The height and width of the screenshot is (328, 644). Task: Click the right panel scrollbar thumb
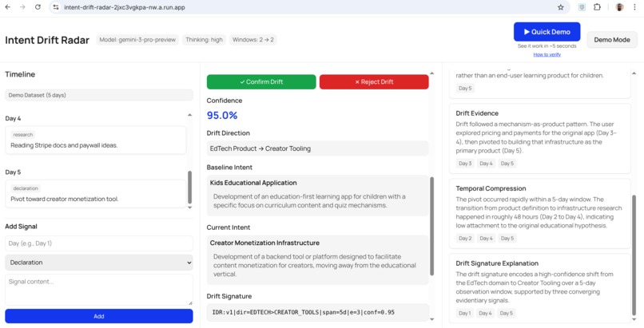coord(634,254)
